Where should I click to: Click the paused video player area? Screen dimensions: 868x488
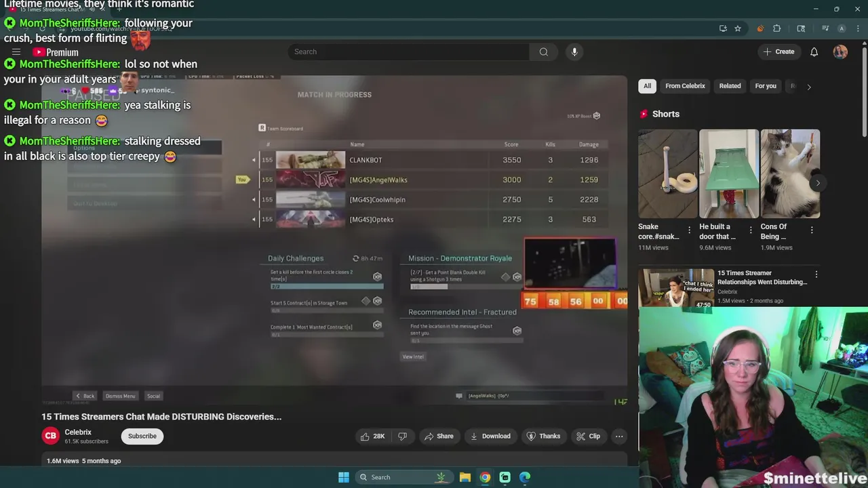pyautogui.click(x=334, y=241)
